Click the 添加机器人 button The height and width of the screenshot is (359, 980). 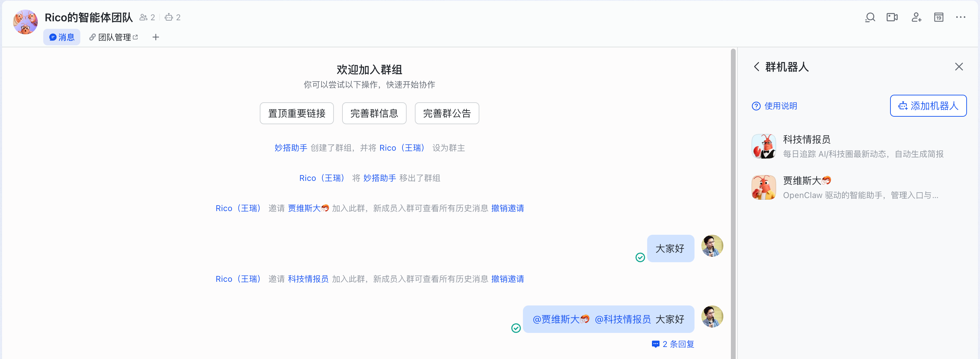(928, 106)
